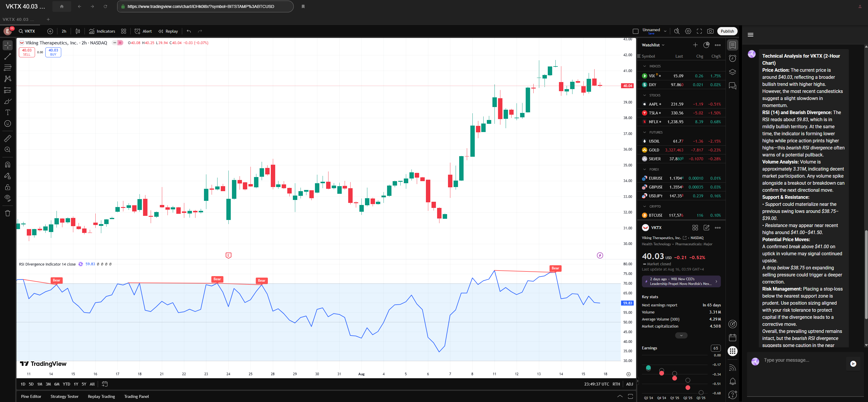This screenshot has width=868, height=402.
Task: Take a chart snapshot with camera icon
Action: (710, 31)
